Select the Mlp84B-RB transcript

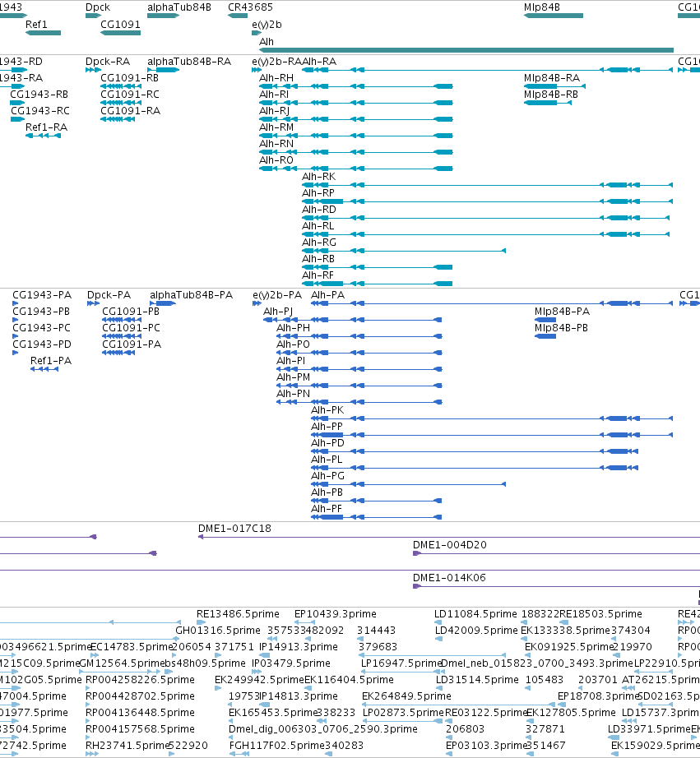(x=548, y=103)
